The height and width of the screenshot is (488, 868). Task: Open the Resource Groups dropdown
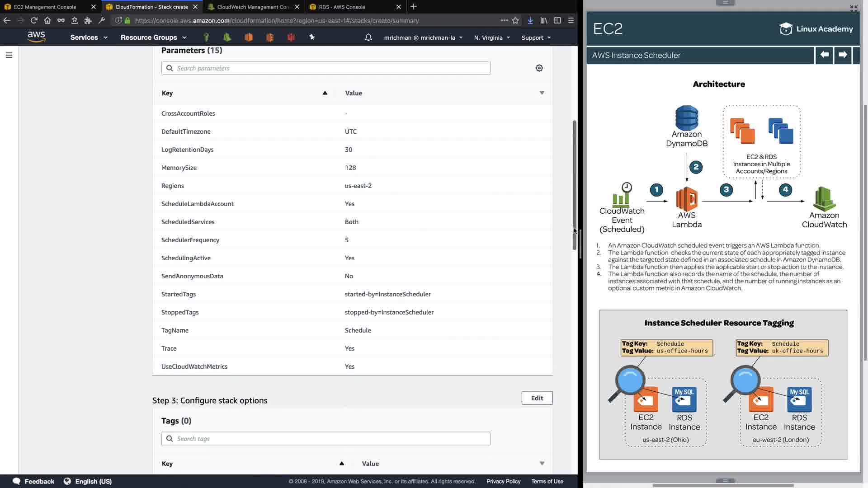click(153, 38)
